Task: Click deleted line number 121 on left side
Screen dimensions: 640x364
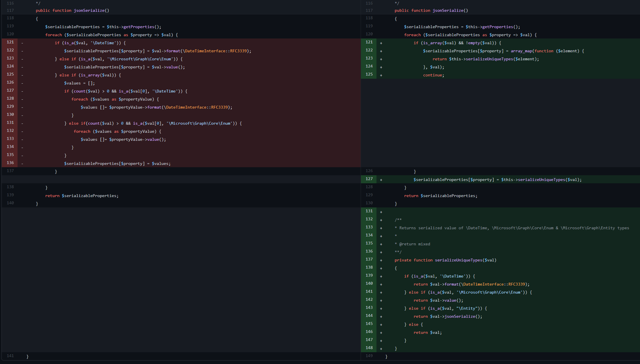Action: (10, 42)
